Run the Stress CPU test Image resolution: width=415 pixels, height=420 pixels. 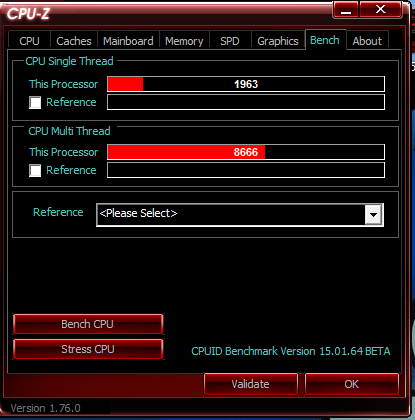point(88,349)
